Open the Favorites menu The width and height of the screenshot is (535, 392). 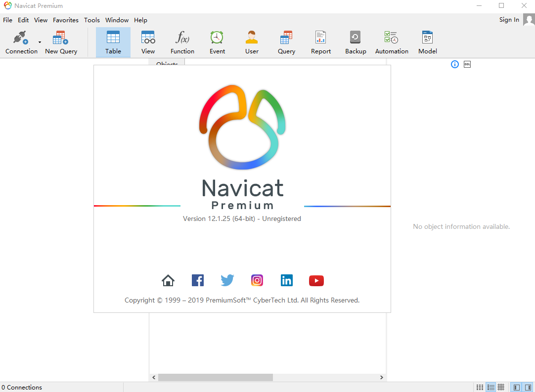click(65, 20)
